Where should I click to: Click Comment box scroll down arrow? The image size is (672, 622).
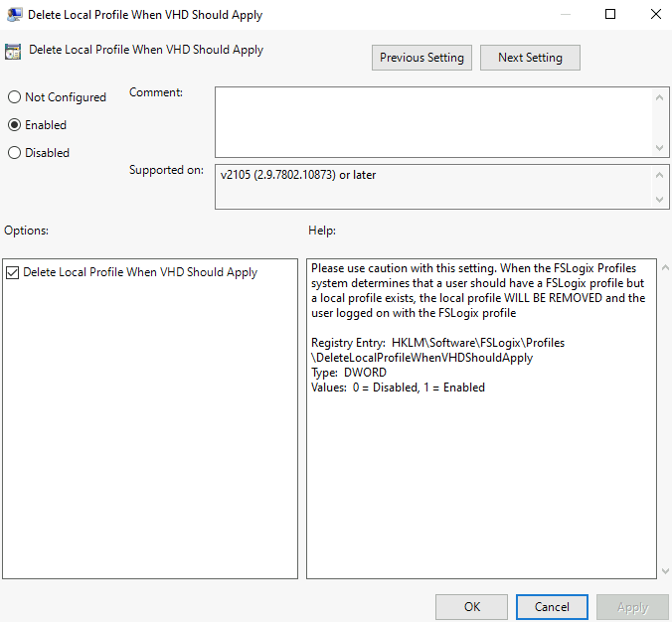[659, 148]
